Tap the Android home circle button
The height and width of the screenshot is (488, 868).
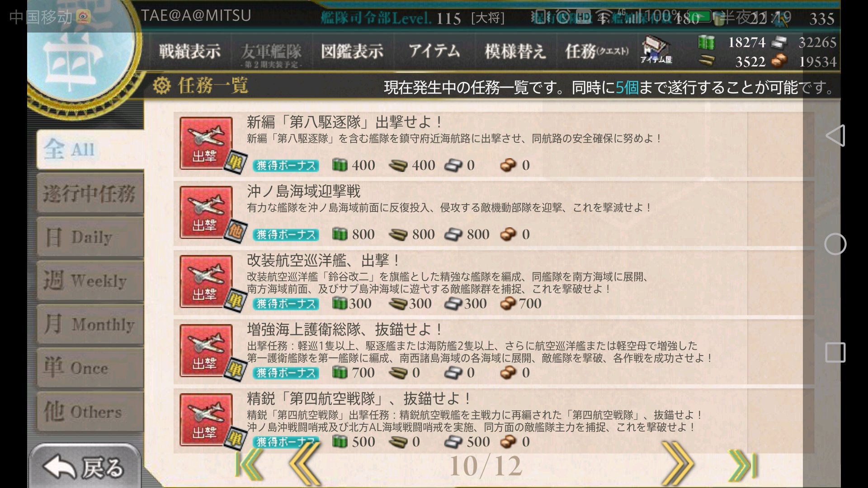point(835,244)
